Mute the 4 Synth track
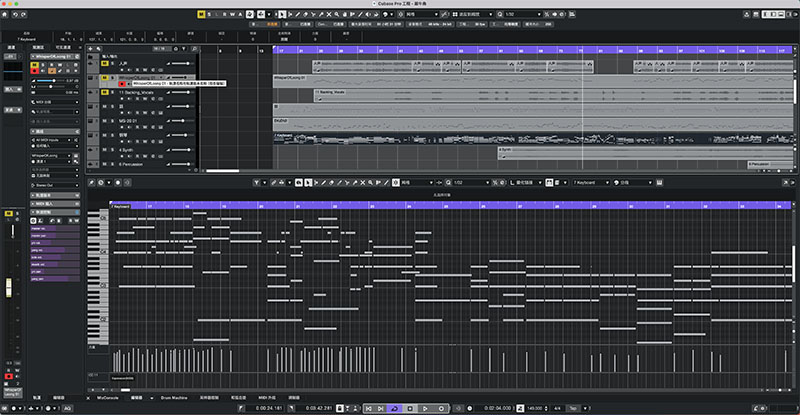The image size is (800, 415). click(x=105, y=150)
